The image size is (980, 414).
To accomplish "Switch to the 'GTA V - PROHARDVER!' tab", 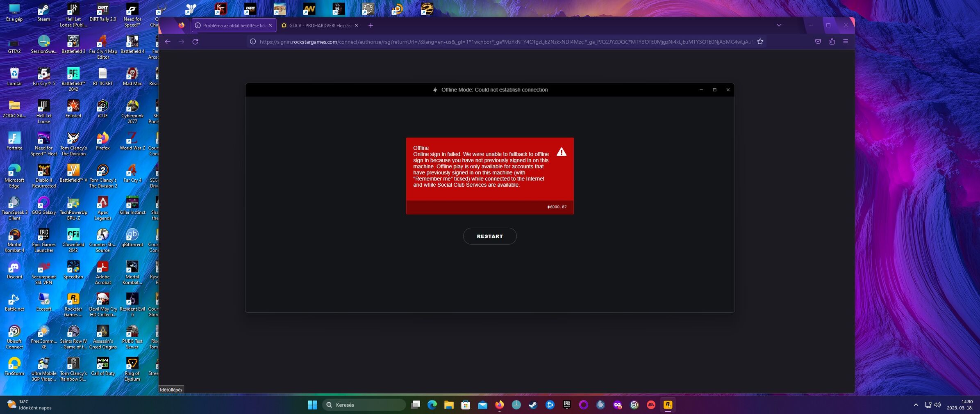I will pyautogui.click(x=320, y=25).
